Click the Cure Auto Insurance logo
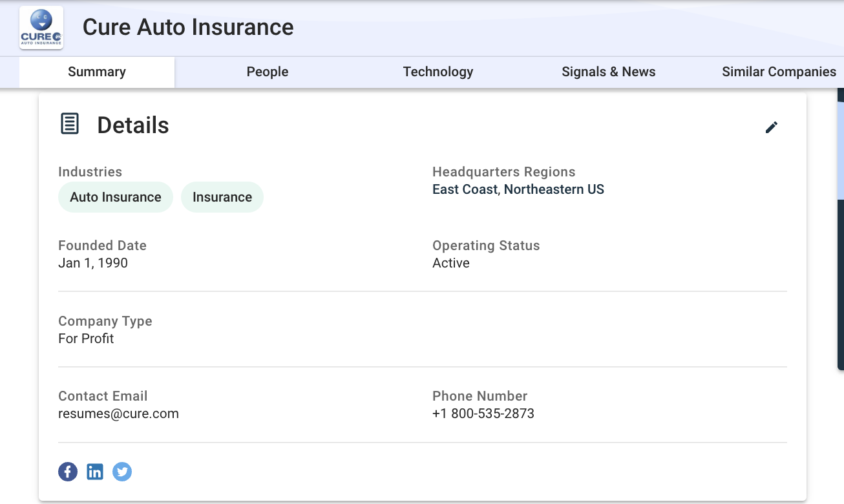The width and height of the screenshot is (844, 504). 41,28
